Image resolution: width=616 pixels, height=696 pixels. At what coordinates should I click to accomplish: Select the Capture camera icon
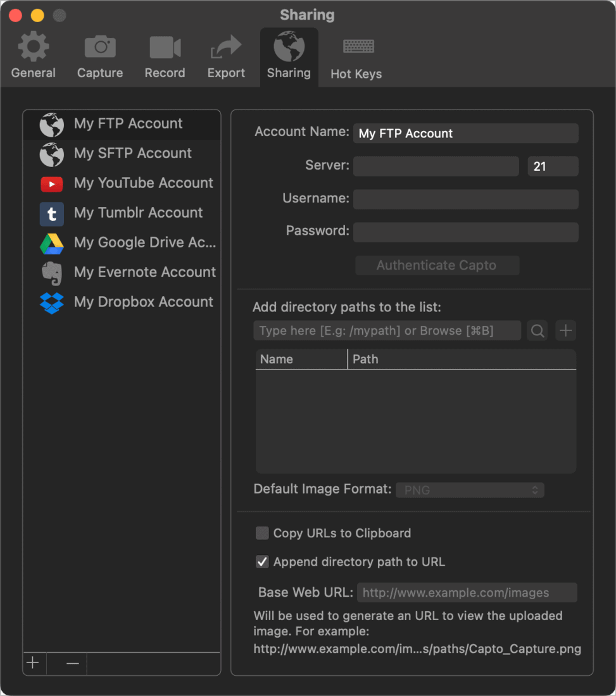[x=99, y=46]
